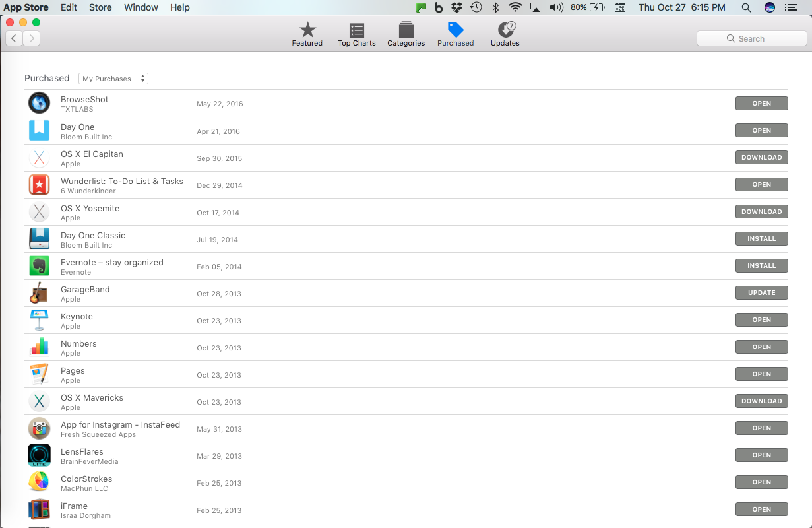The image size is (812, 528).
Task: Update the GarageBand app
Action: point(761,292)
